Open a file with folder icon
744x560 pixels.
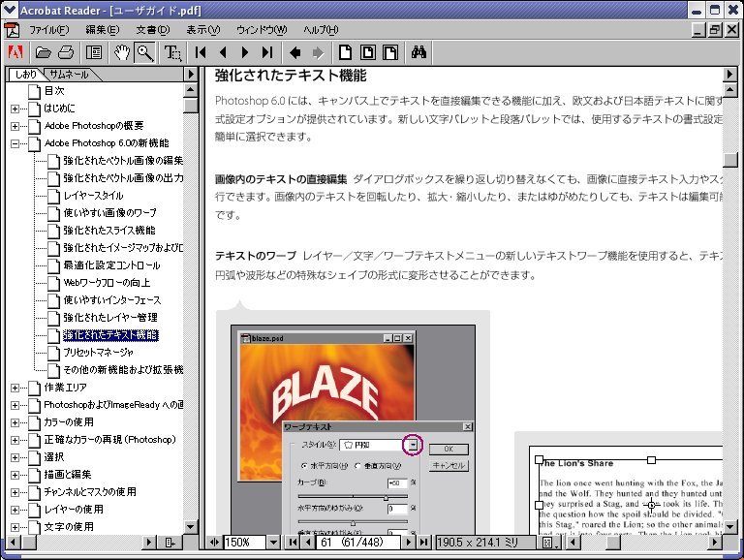[44, 52]
